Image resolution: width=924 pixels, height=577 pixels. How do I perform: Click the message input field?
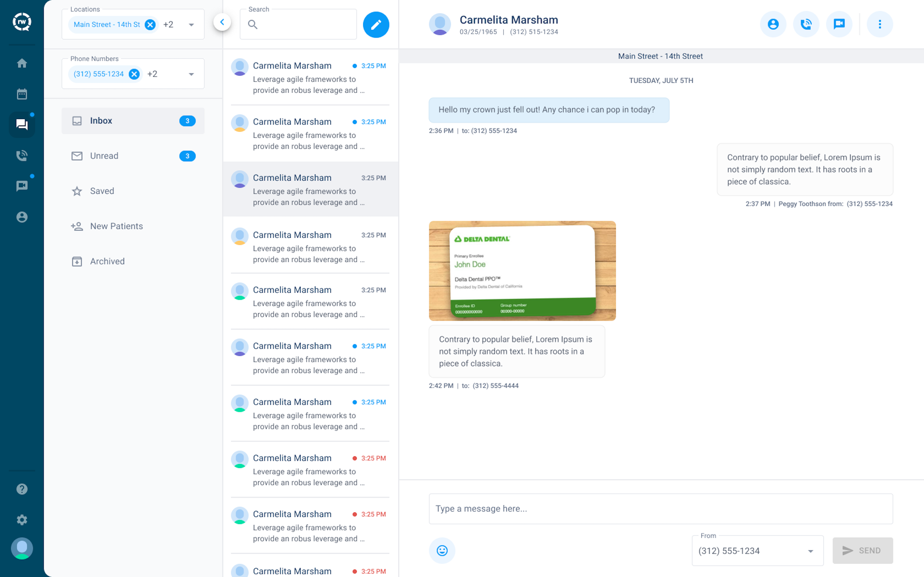pos(661,509)
